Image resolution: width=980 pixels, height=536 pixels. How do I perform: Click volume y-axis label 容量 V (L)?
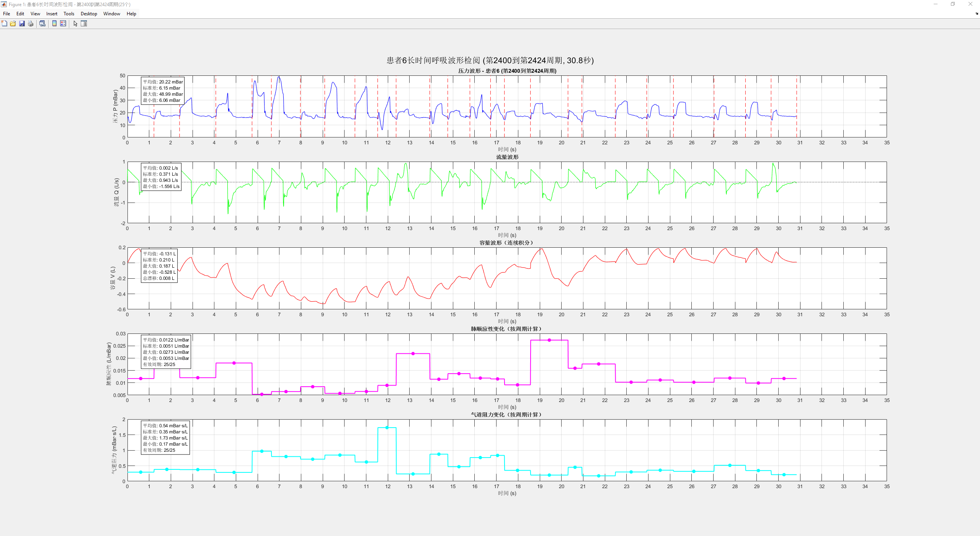pos(113,278)
